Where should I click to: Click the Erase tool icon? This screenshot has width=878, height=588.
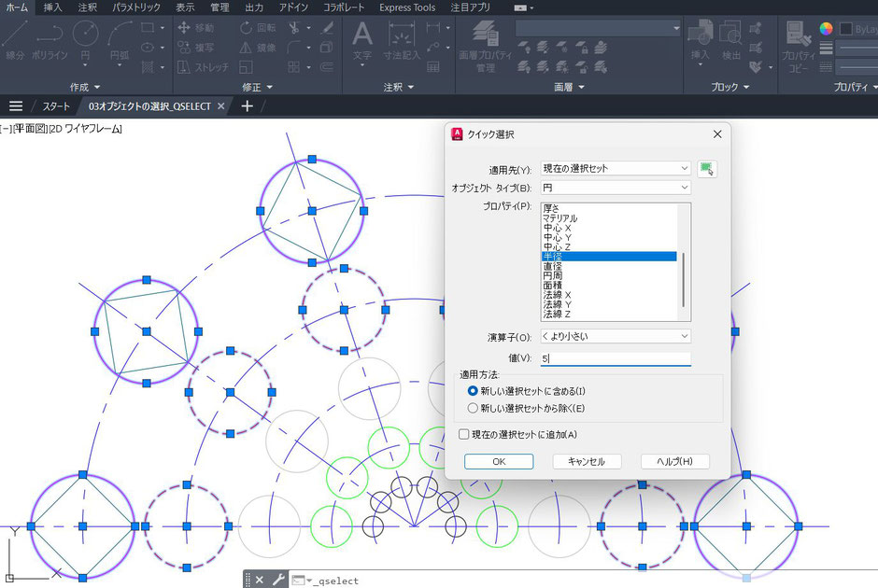[327, 27]
